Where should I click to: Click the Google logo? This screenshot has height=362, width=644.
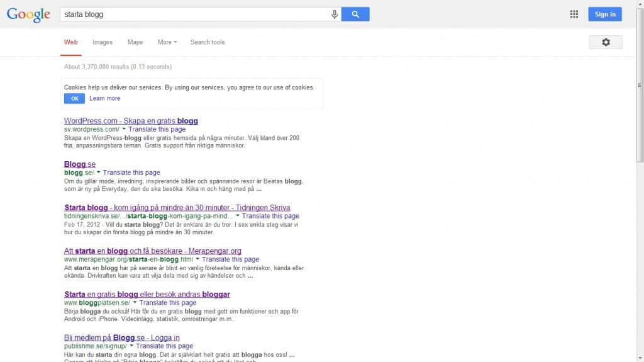(x=28, y=15)
